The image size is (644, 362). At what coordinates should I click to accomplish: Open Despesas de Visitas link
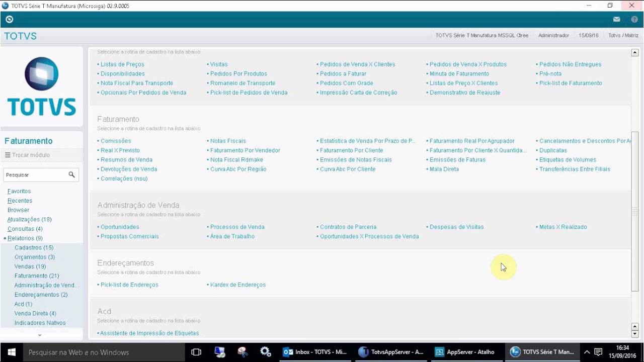pyautogui.click(x=456, y=227)
